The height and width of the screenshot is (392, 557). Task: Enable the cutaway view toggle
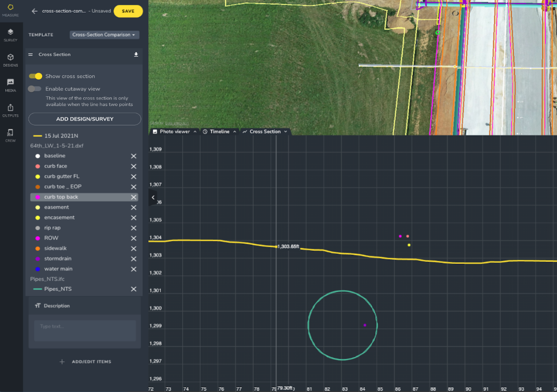point(35,89)
